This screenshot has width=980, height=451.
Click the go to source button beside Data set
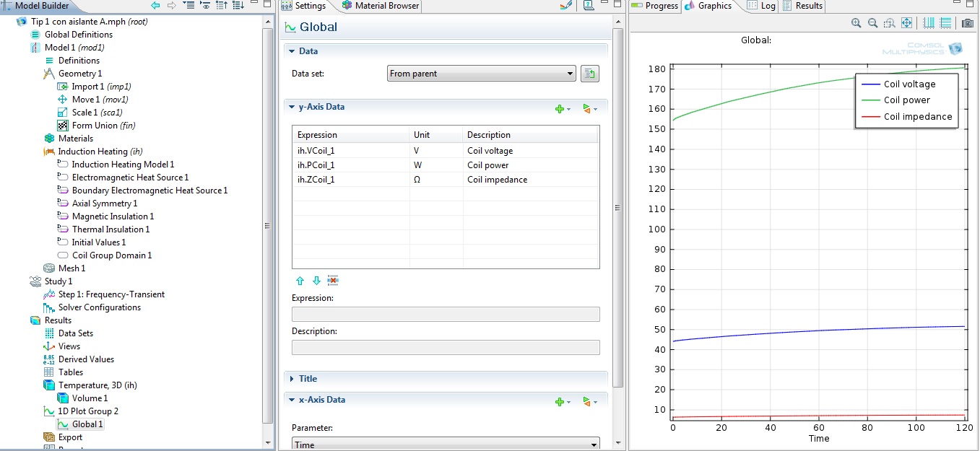(x=590, y=74)
